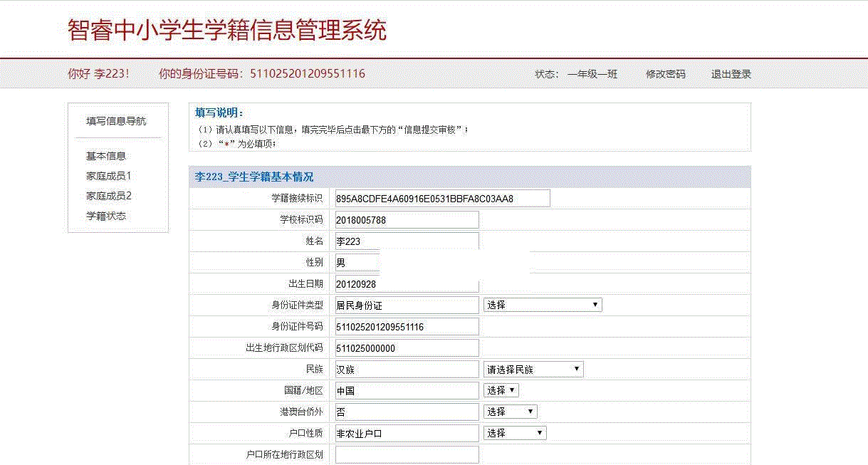This screenshot has width=868, height=465.
Task: Click the 身份证件号码 input field
Action: [x=406, y=327]
